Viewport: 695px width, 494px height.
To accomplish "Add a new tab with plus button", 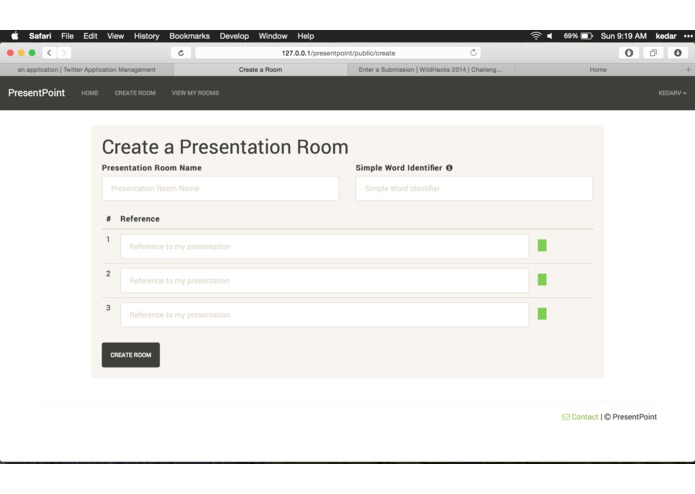I will 688,70.
